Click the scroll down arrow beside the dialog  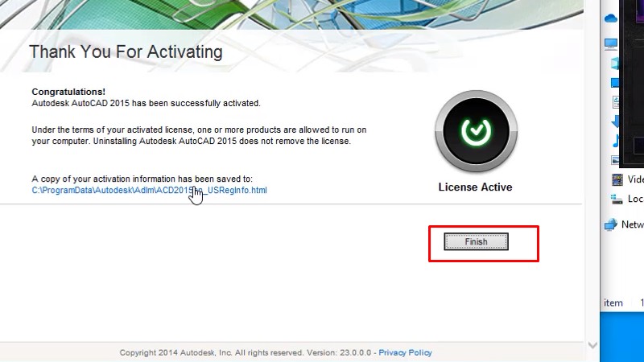593,345
